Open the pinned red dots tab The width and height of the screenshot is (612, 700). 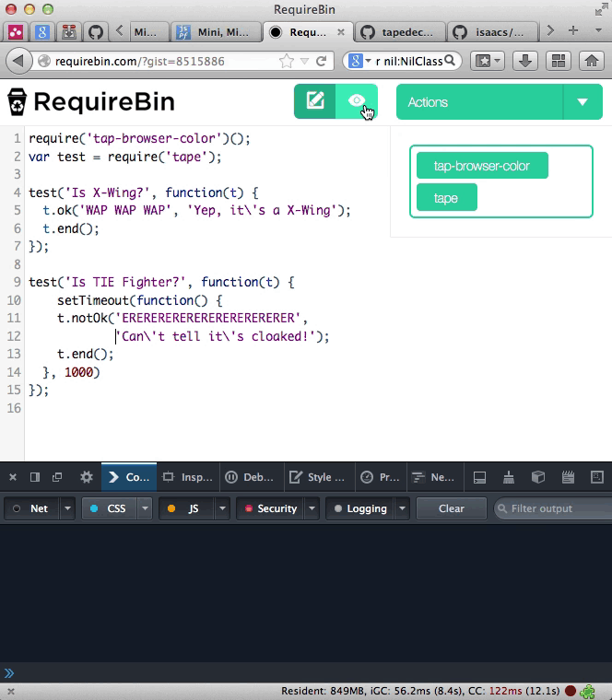[x=15, y=32]
